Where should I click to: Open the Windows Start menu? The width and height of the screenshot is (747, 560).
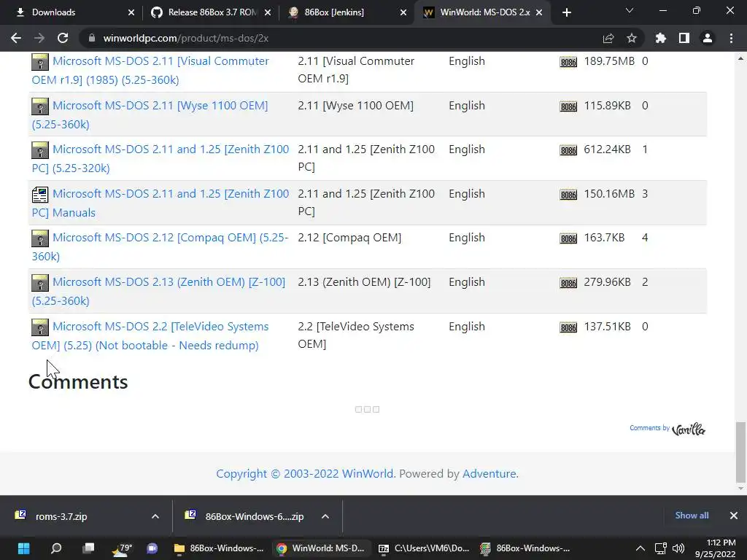[24, 548]
